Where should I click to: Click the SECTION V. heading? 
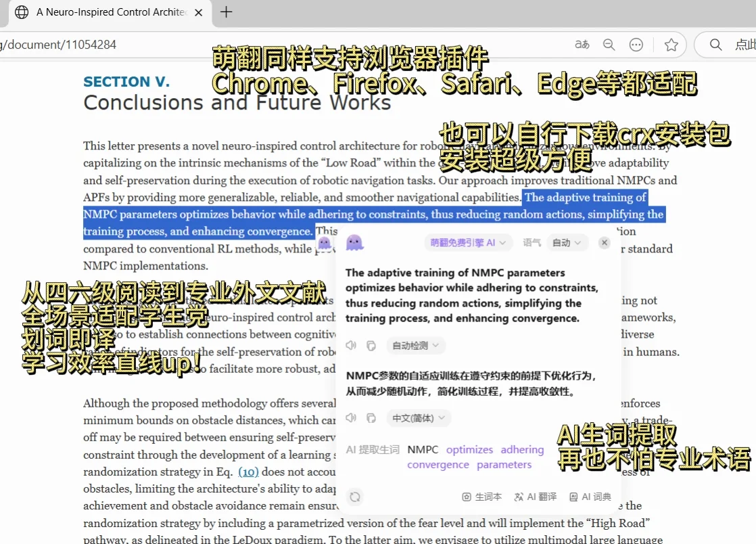click(126, 81)
